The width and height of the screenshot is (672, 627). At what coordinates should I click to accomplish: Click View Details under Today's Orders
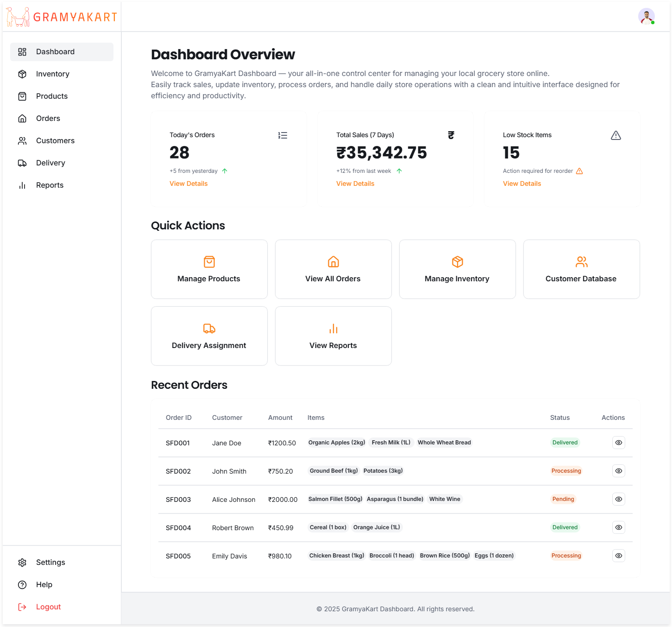tap(188, 184)
